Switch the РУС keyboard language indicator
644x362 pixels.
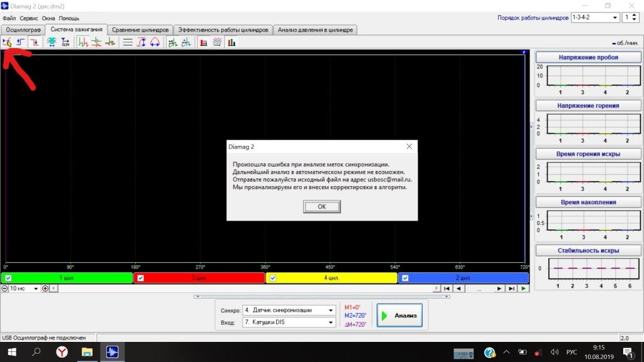coord(571,352)
